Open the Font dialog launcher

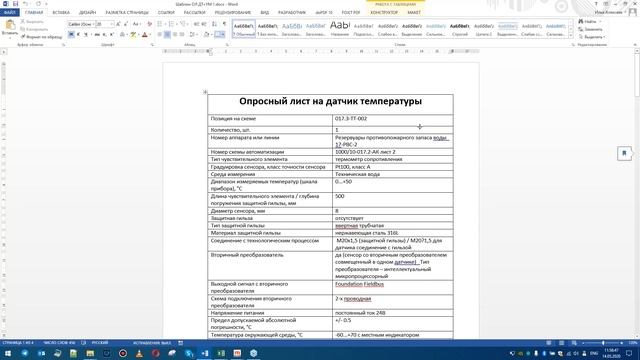pos(152,44)
